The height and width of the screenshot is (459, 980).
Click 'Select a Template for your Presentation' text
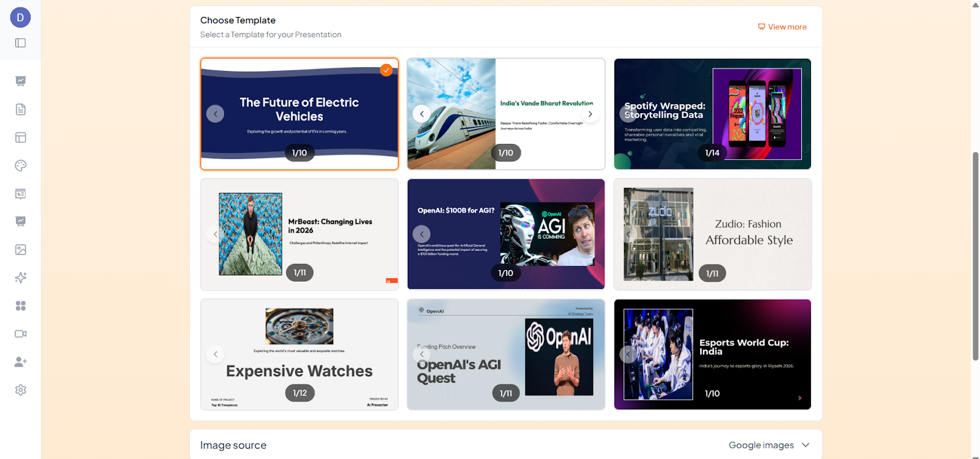pyautogui.click(x=271, y=35)
